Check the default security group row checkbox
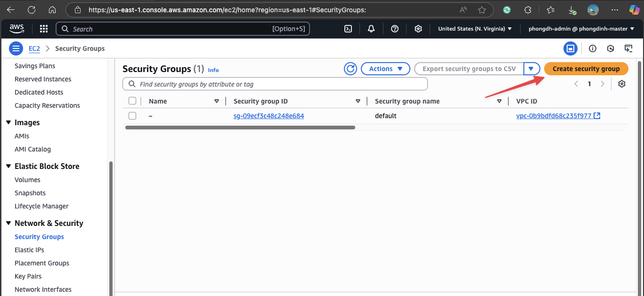 point(132,116)
